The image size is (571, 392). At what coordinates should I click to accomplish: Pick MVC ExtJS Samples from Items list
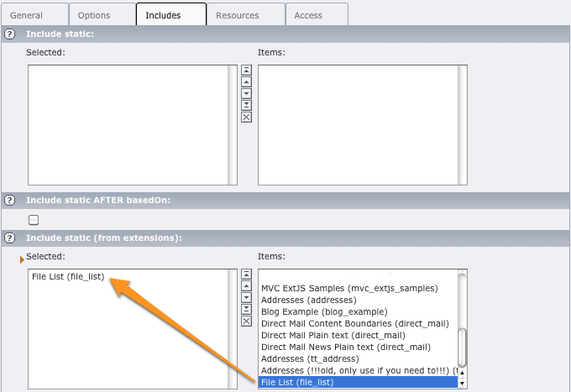click(349, 288)
